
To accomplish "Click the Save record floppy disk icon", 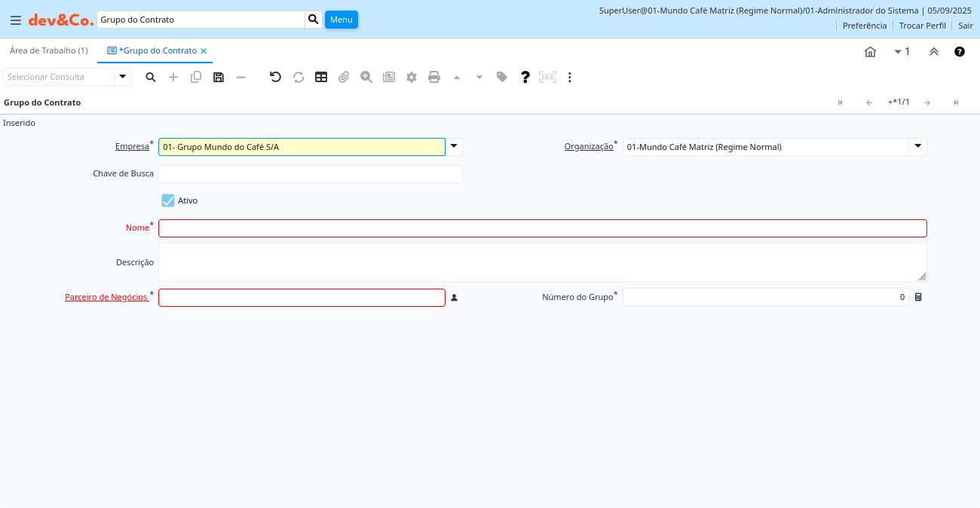I will pos(219,77).
